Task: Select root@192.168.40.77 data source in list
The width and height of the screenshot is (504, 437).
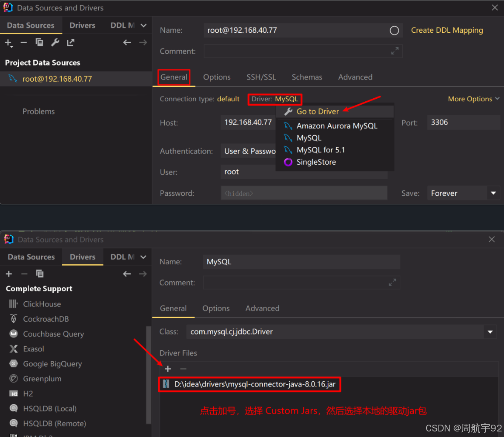Action: (x=76, y=79)
